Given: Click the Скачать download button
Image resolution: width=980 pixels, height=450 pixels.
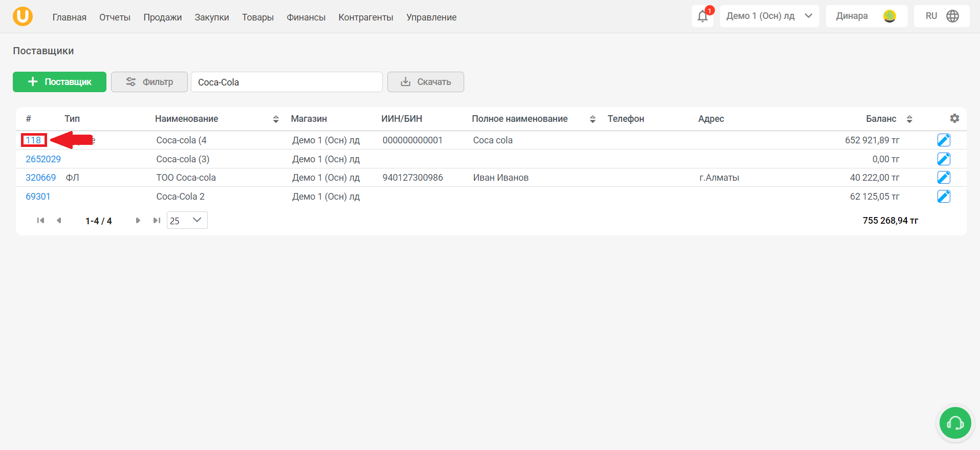Looking at the screenshot, I should (426, 82).
